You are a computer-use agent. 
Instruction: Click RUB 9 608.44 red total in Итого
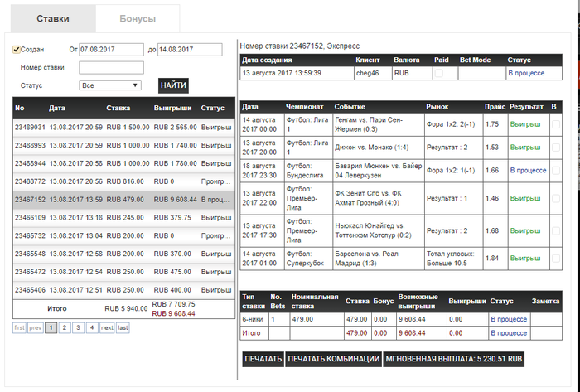(173, 314)
